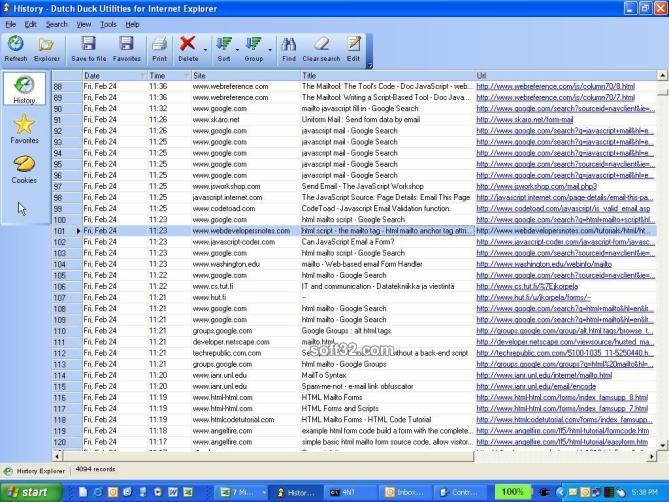Open the Tools menu
The image size is (669, 502).
108,24
